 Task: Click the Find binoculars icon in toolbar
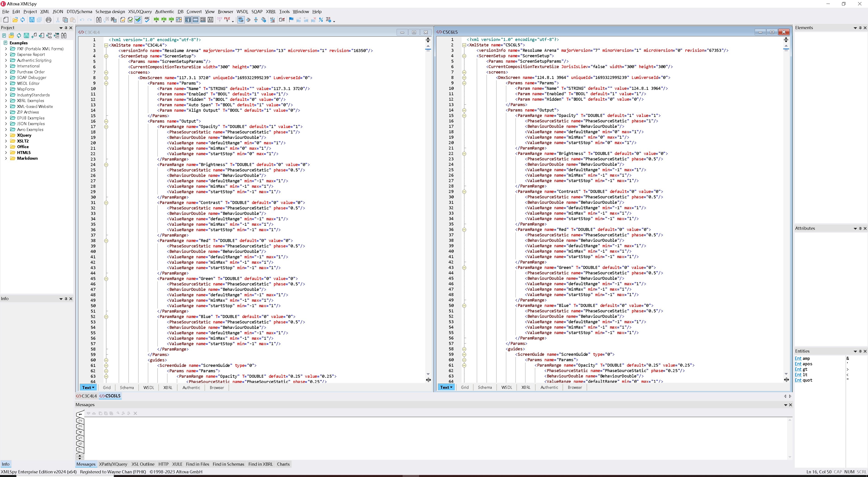click(x=98, y=20)
